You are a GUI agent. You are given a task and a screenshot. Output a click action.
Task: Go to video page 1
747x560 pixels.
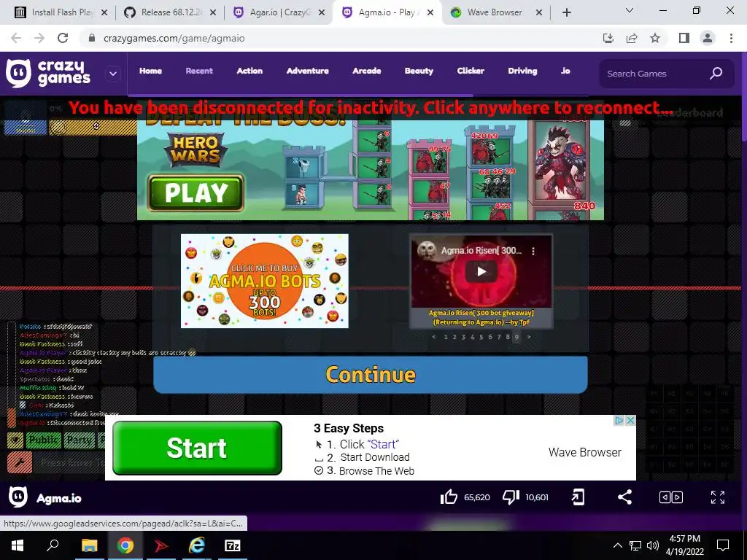click(446, 337)
